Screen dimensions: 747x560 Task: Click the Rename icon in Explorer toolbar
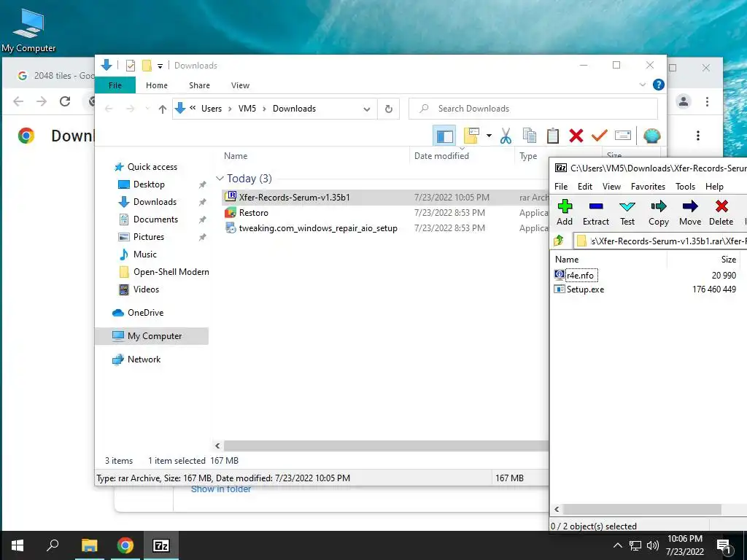click(x=623, y=136)
